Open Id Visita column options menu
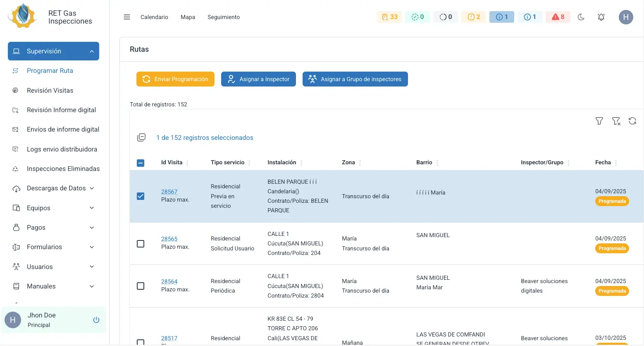Viewport: 644px width, 346px height. click(187, 163)
